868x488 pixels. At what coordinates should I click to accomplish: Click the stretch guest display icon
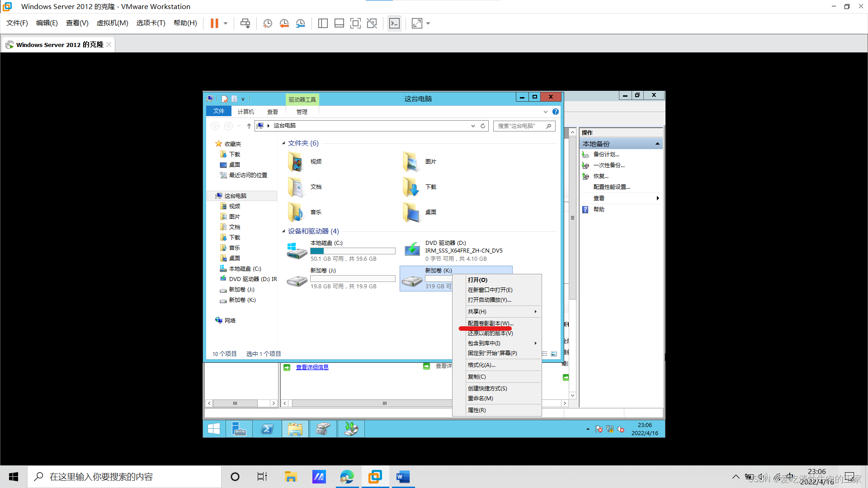coord(417,23)
